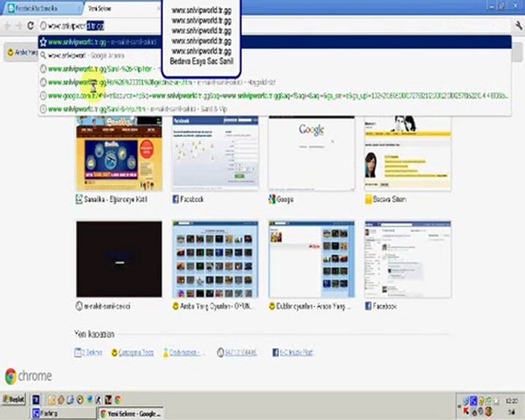Screen dimensions: 525x420
Task: Select the Sanil-6-Vip.htm suggestion row
Action: click(x=275, y=109)
